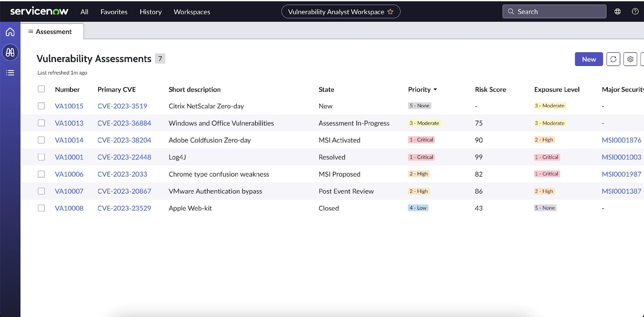Open record VA10014
The width and height of the screenshot is (644, 317).
pyautogui.click(x=69, y=140)
